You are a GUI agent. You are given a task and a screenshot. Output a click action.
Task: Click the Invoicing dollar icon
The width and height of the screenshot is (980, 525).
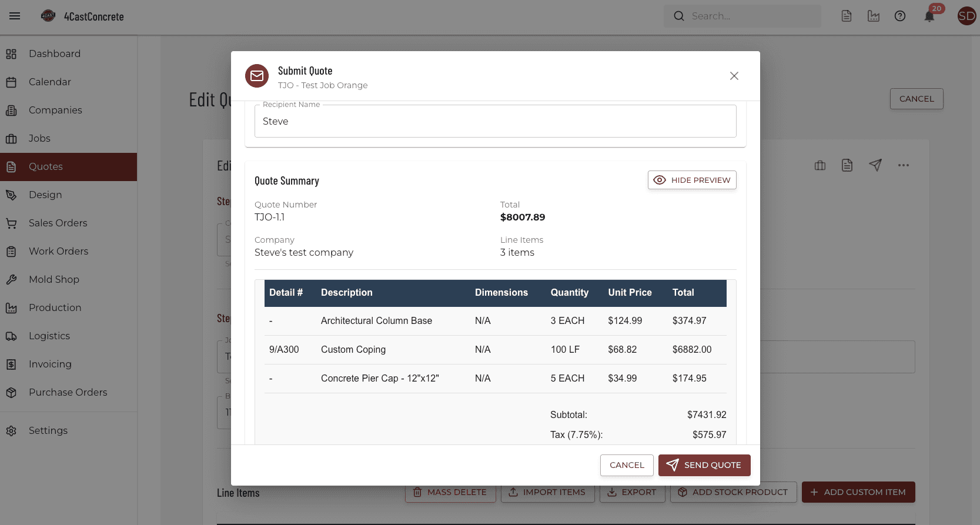[11, 365]
